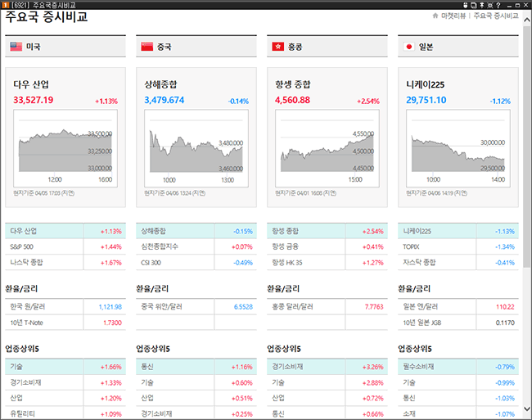Select the 항셍 HK 35 row

click(327, 262)
